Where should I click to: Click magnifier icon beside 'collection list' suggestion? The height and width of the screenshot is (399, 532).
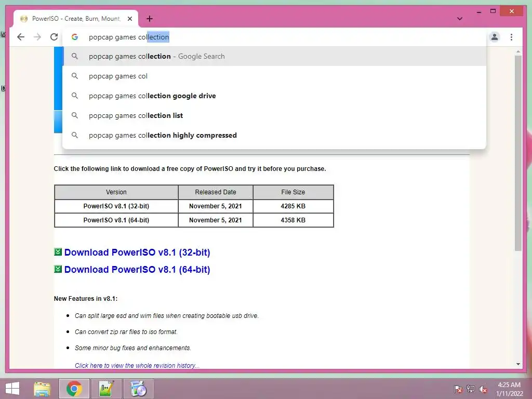(75, 115)
